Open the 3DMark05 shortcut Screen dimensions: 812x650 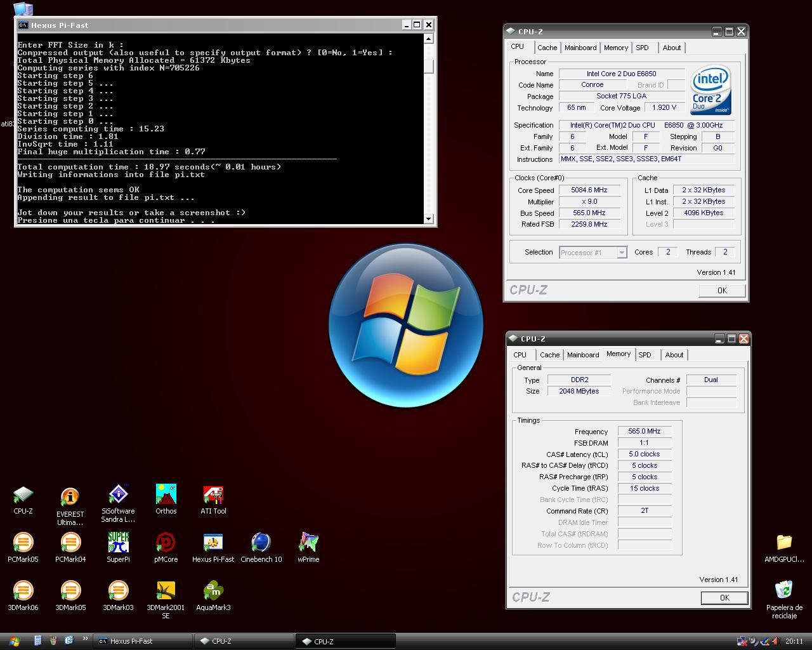coord(70,596)
